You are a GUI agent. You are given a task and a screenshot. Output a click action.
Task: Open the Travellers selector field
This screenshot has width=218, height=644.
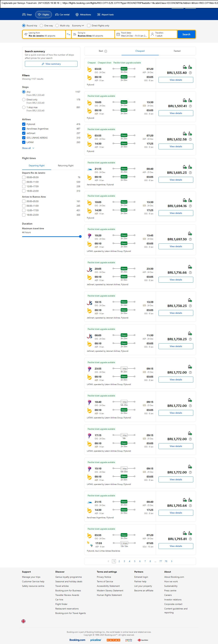coord(163,34)
